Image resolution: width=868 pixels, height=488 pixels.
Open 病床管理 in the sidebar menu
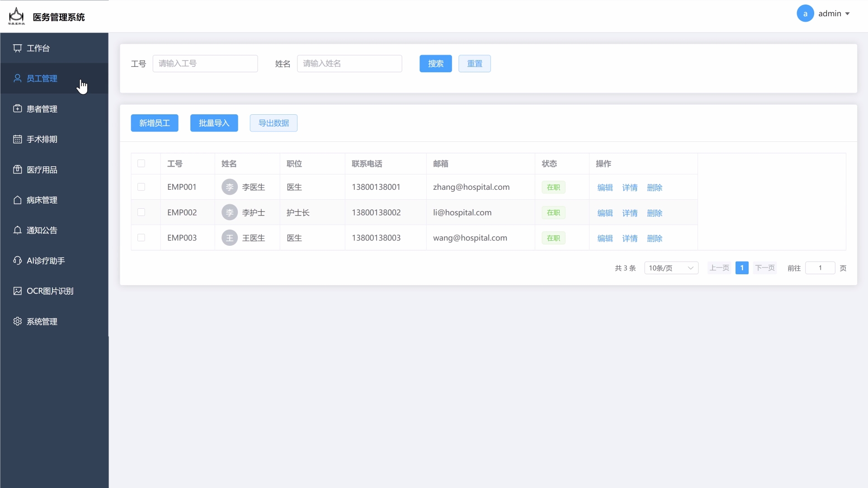(x=42, y=200)
